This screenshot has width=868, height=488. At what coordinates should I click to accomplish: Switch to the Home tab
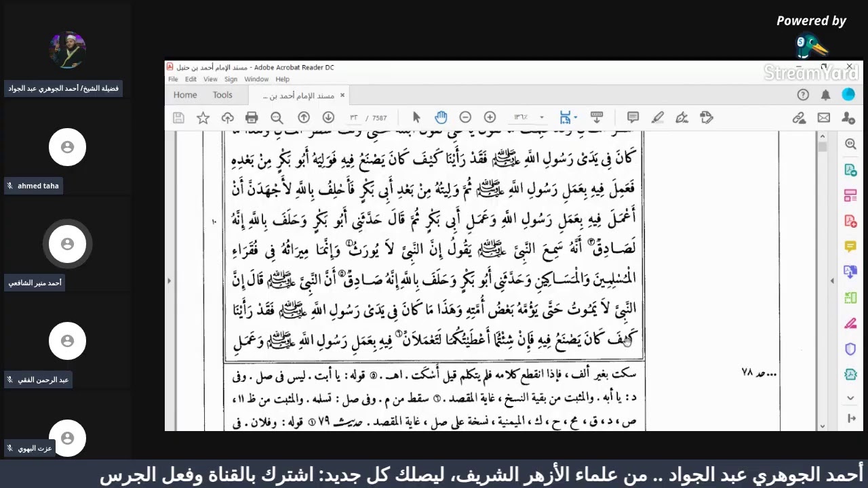click(185, 95)
